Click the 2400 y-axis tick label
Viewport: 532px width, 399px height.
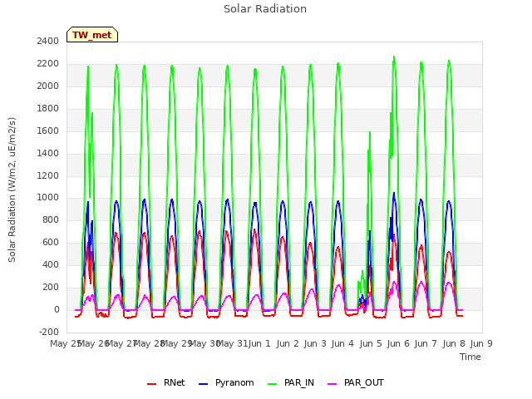click(48, 41)
